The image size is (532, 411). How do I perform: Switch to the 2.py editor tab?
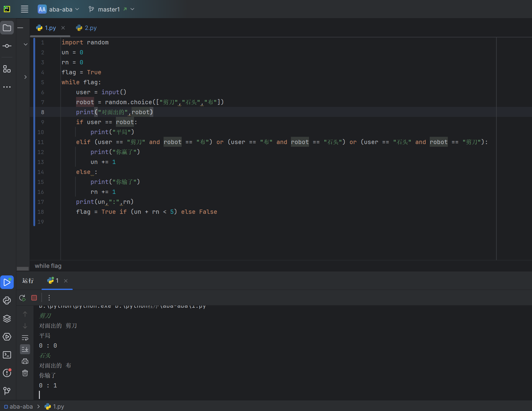click(87, 28)
